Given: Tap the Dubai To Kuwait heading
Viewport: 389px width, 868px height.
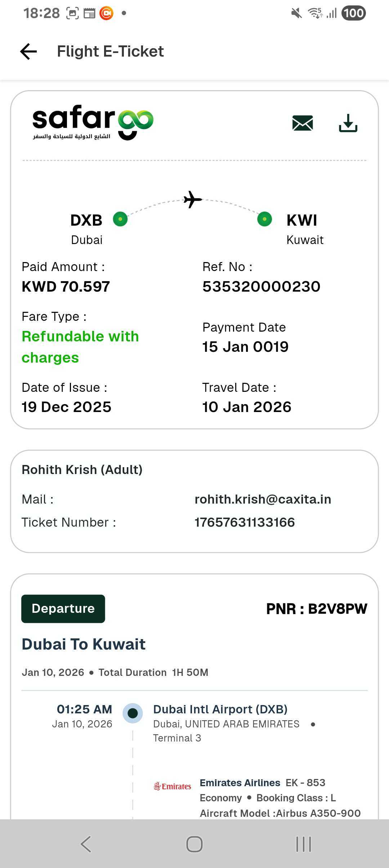Looking at the screenshot, I should point(84,644).
